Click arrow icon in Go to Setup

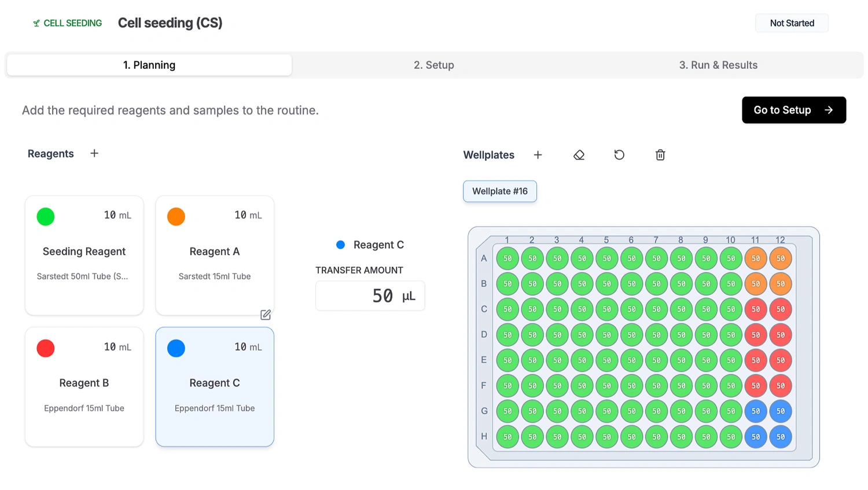829,110
